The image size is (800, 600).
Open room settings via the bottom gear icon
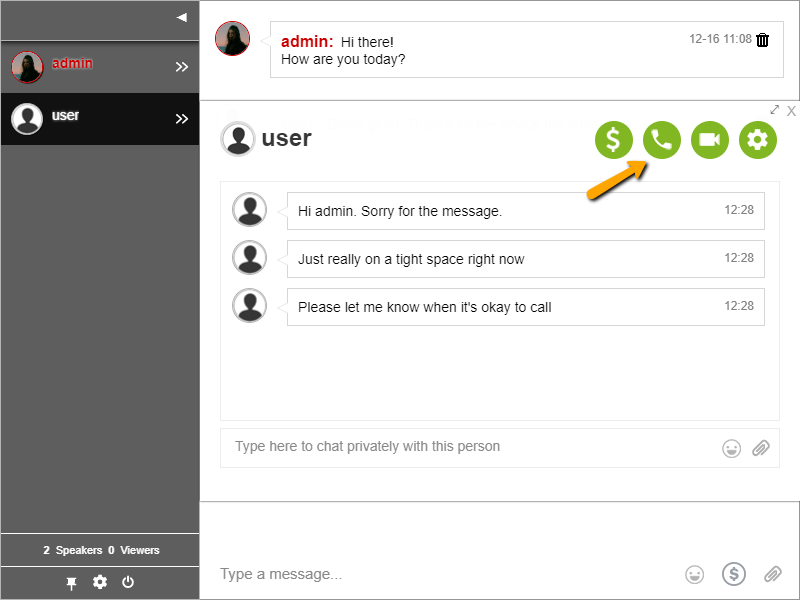99,582
